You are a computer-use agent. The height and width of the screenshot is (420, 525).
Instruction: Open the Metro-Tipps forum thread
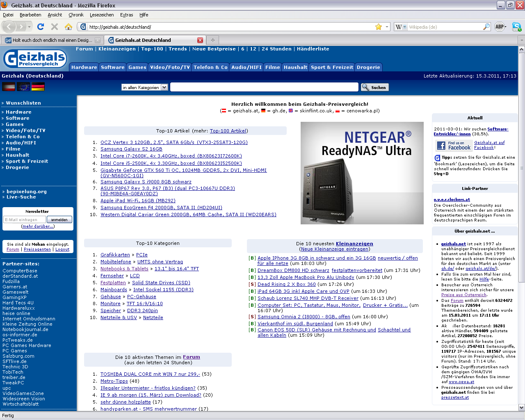tap(114, 381)
